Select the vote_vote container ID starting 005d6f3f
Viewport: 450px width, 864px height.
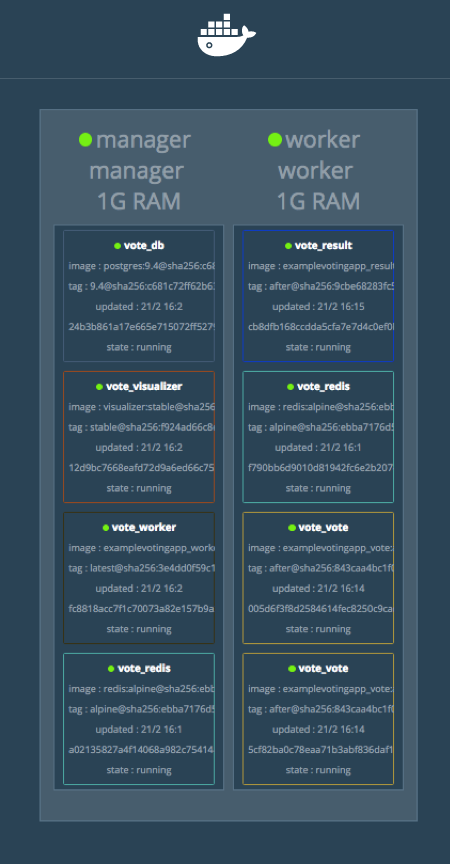(321, 609)
